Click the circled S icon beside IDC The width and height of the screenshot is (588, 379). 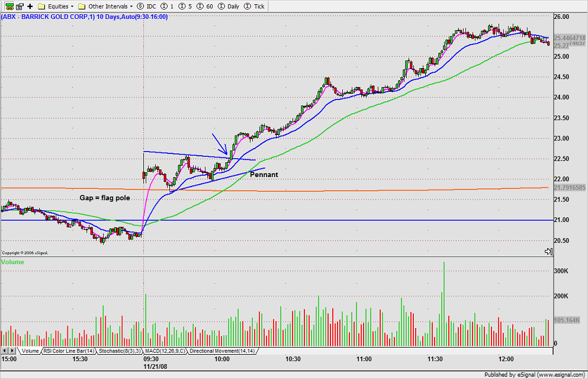pyautogui.click(x=140, y=6)
